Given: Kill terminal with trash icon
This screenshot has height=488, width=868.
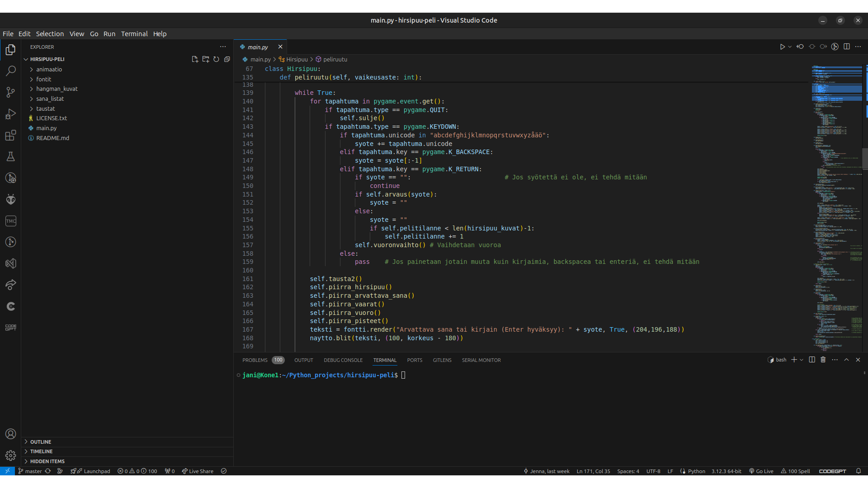Looking at the screenshot, I should [x=823, y=360].
